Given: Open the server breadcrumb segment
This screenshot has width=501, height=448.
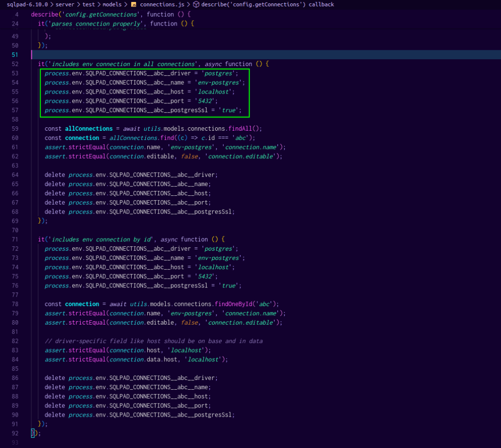Looking at the screenshot, I should point(65,4).
